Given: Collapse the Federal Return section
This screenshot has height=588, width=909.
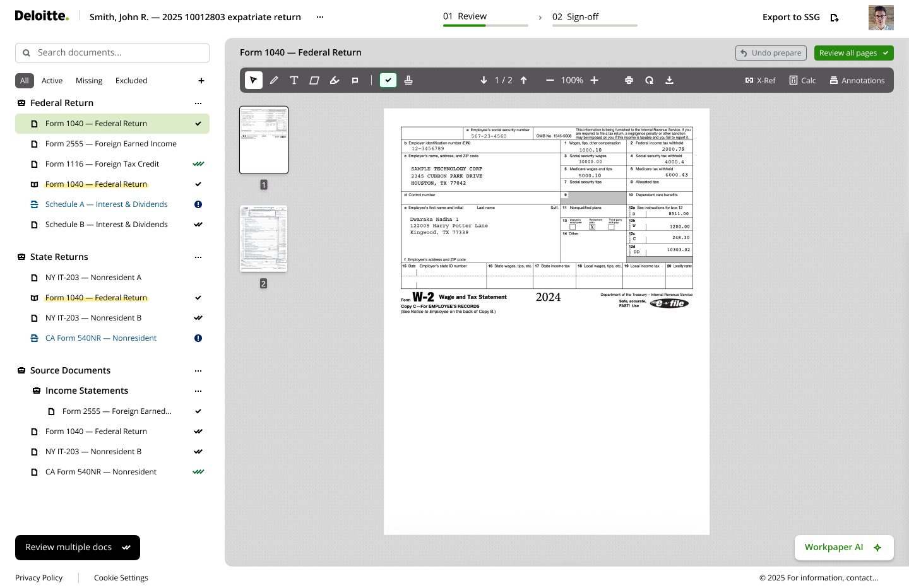Looking at the screenshot, I should (21, 103).
